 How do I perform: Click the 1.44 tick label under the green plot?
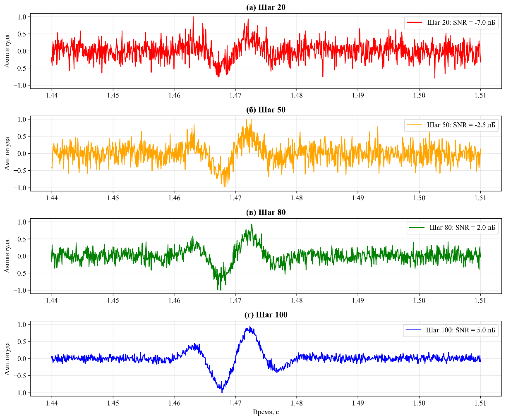click(x=52, y=301)
